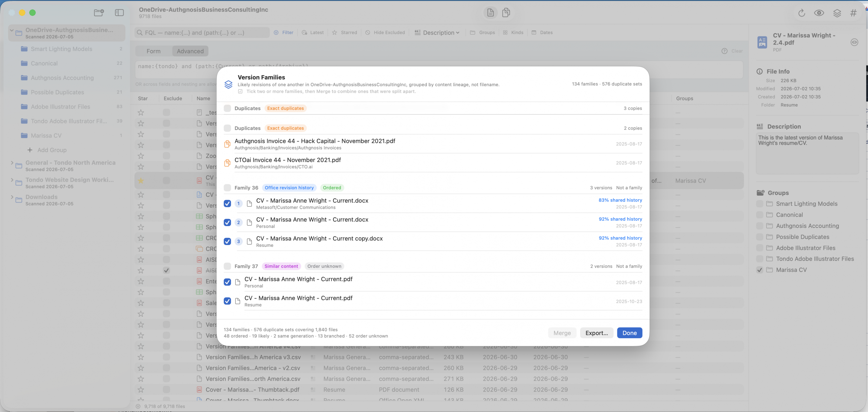Uncheck version 1 CV Current.docx in Metasoft
868x412 pixels.
228,204
